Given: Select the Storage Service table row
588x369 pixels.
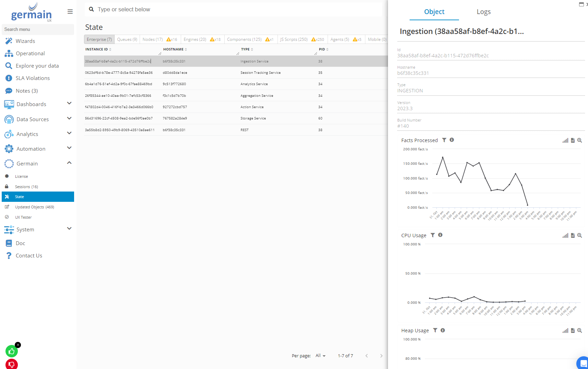Looking at the screenshot, I should click(x=253, y=118).
